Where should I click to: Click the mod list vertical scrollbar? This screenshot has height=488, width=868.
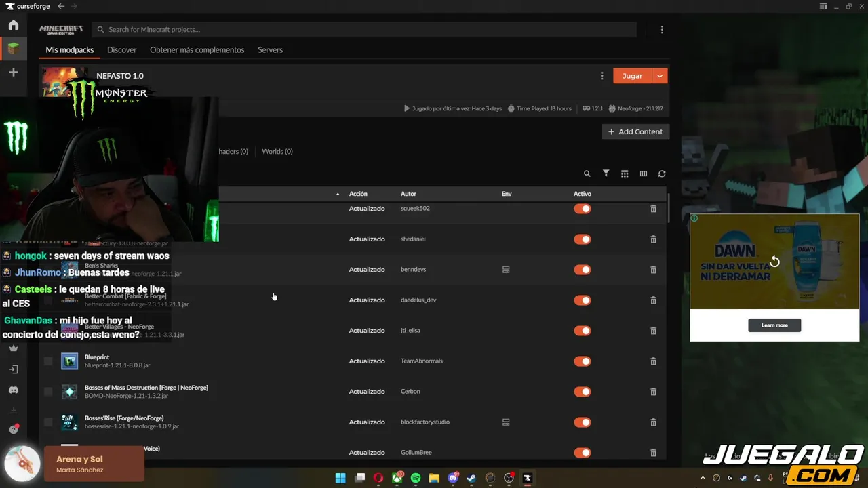coord(668,209)
